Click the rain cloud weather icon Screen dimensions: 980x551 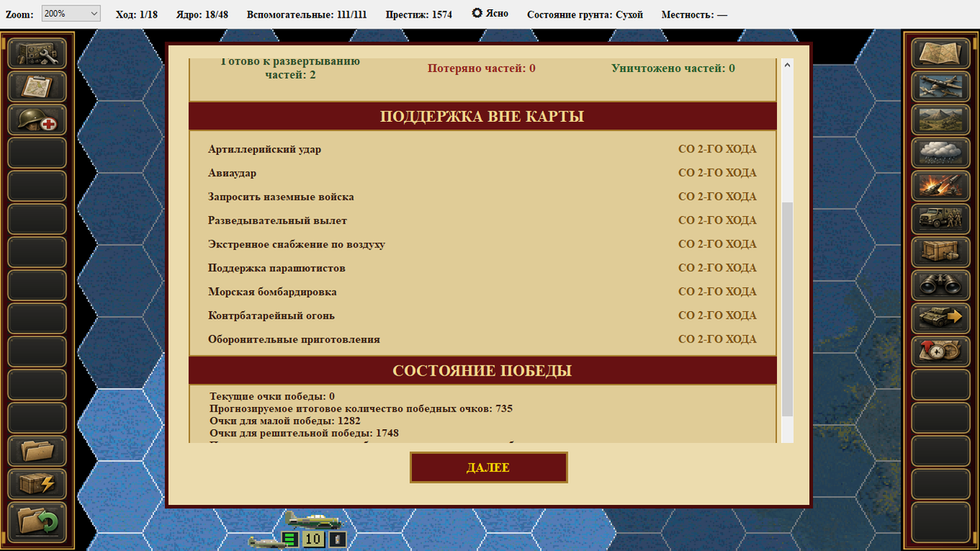coord(940,153)
